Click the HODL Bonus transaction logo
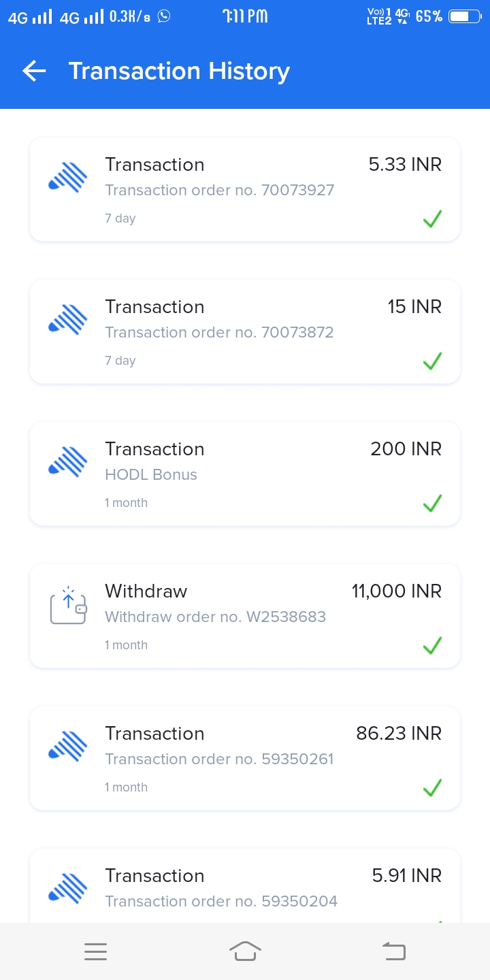 (x=68, y=461)
